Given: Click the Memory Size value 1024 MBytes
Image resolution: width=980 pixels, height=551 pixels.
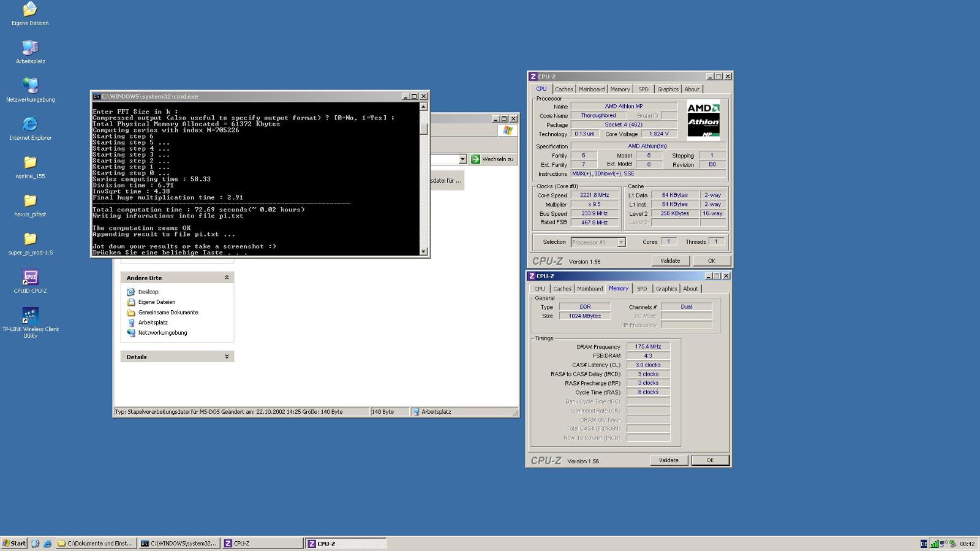Looking at the screenshot, I should pos(585,316).
